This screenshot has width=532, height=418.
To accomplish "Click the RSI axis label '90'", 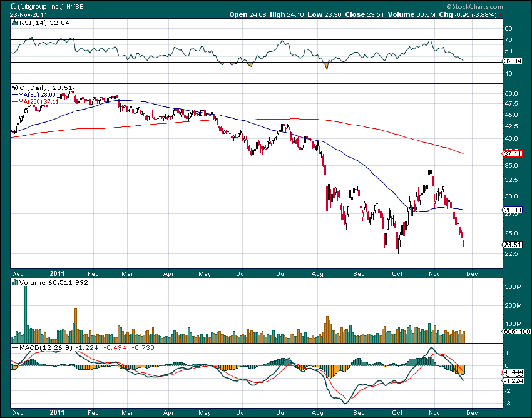I will (x=508, y=29).
